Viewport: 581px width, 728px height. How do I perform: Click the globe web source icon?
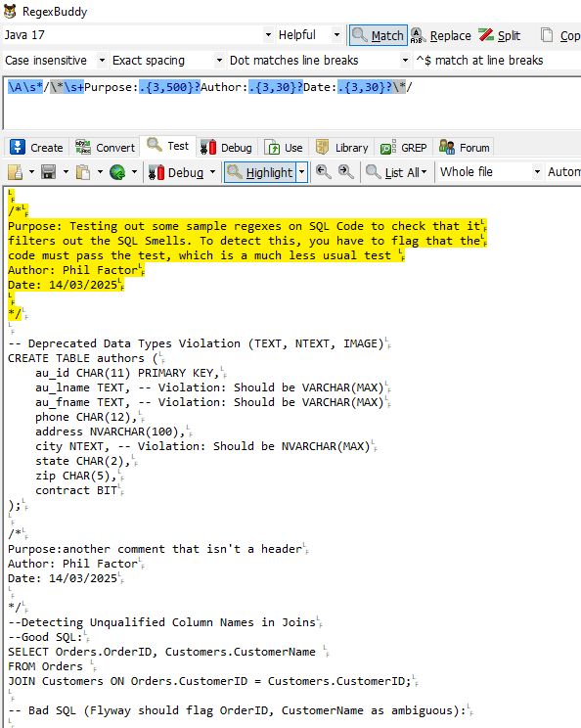tap(117, 172)
